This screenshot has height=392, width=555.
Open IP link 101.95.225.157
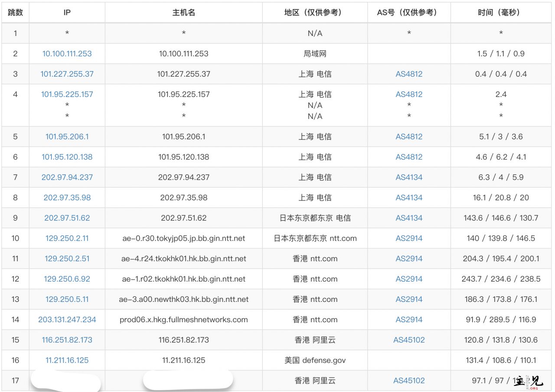point(67,94)
